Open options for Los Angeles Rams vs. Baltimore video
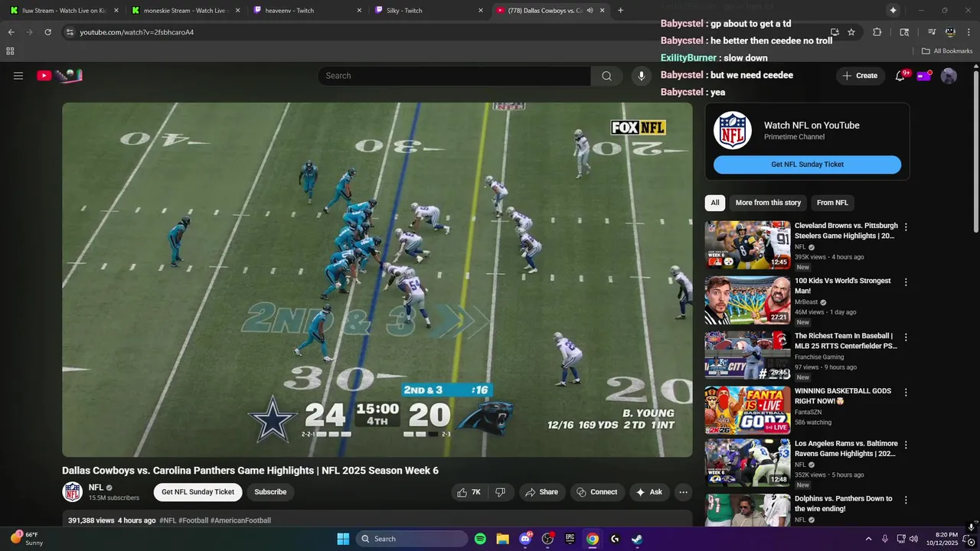Viewport: 980px width, 551px height. click(x=906, y=445)
